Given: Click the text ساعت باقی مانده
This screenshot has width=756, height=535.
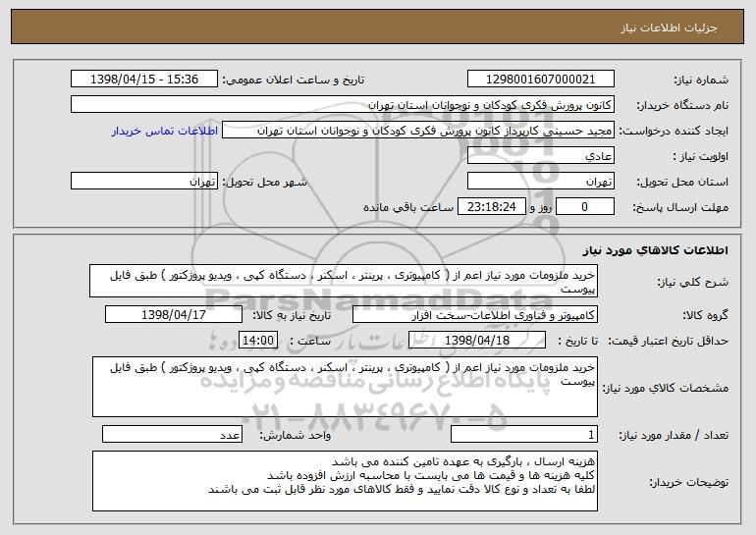Looking at the screenshot, I should (x=407, y=207).
